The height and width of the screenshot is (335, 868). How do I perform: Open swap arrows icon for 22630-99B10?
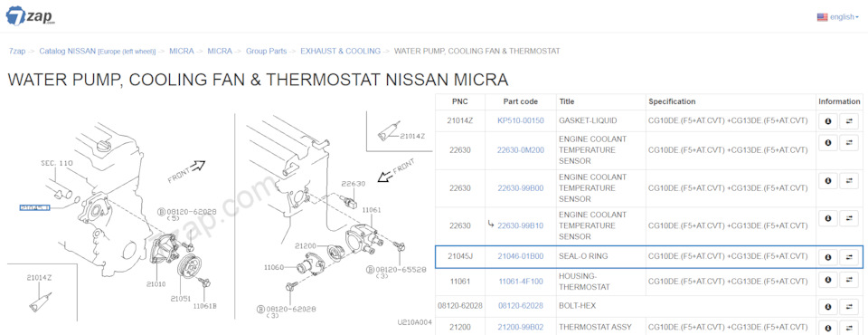(849, 218)
